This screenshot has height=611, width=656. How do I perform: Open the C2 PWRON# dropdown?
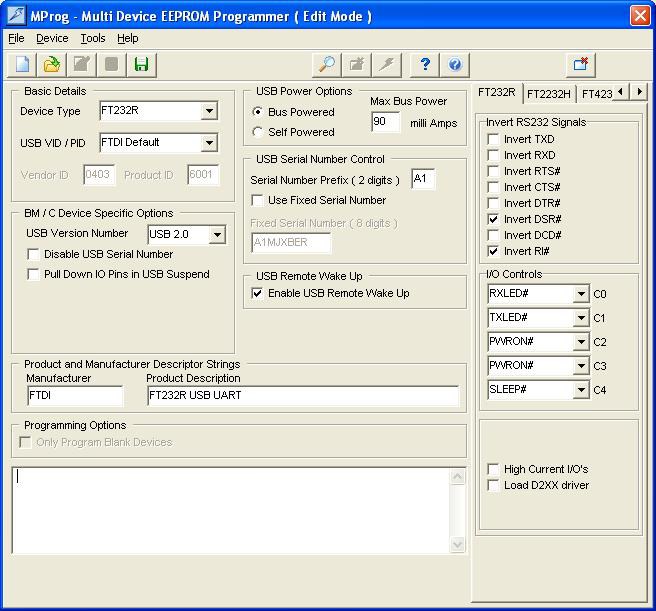pyautogui.click(x=581, y=342)
